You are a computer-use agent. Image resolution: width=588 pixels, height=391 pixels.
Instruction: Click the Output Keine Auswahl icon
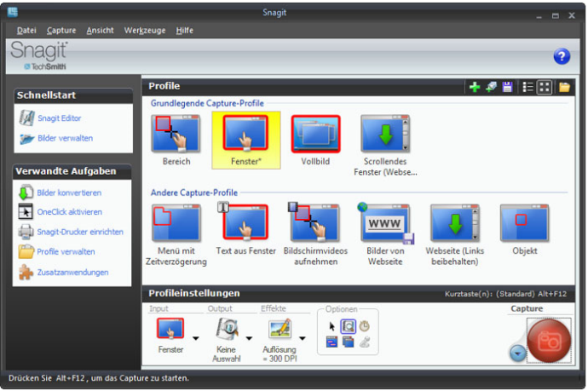tap(227, 329)
